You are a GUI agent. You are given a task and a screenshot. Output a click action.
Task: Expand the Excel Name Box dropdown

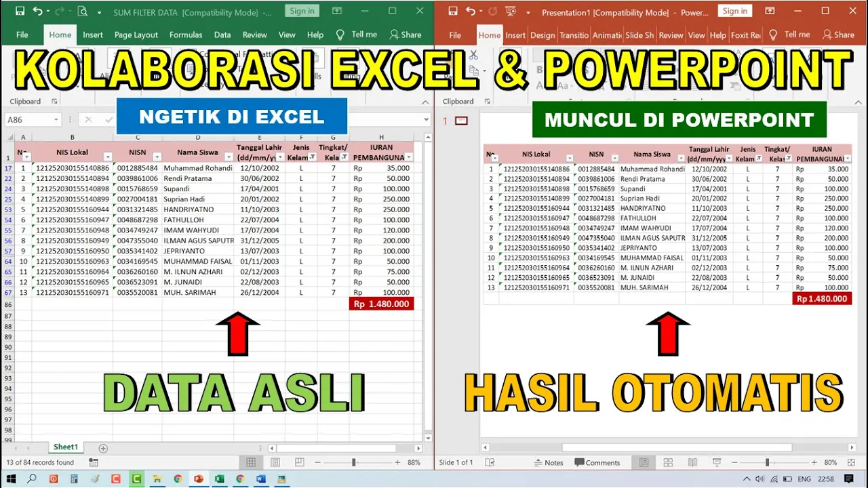[x=55, y=120]
